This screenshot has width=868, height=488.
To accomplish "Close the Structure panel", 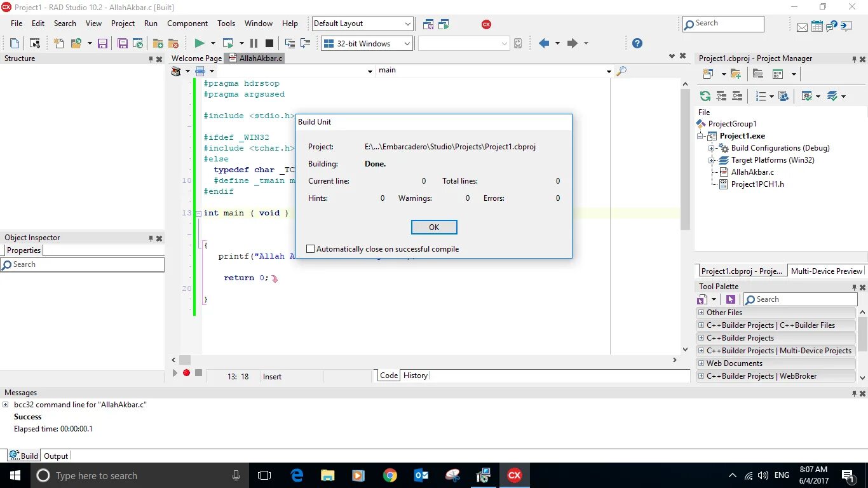I will (159, 59).
